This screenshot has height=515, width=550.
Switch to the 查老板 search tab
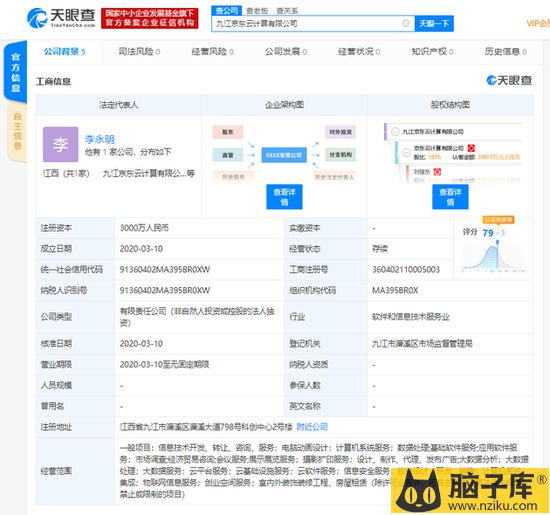257,11
